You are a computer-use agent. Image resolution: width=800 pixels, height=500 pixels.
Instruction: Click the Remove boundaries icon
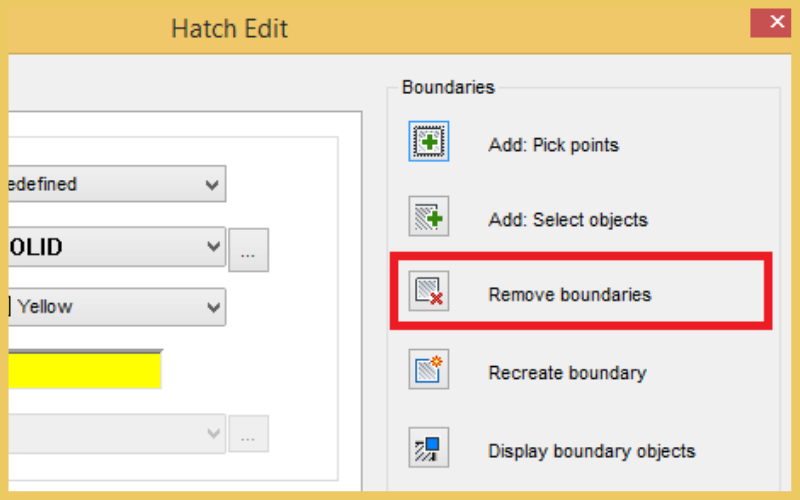point(429,291)
